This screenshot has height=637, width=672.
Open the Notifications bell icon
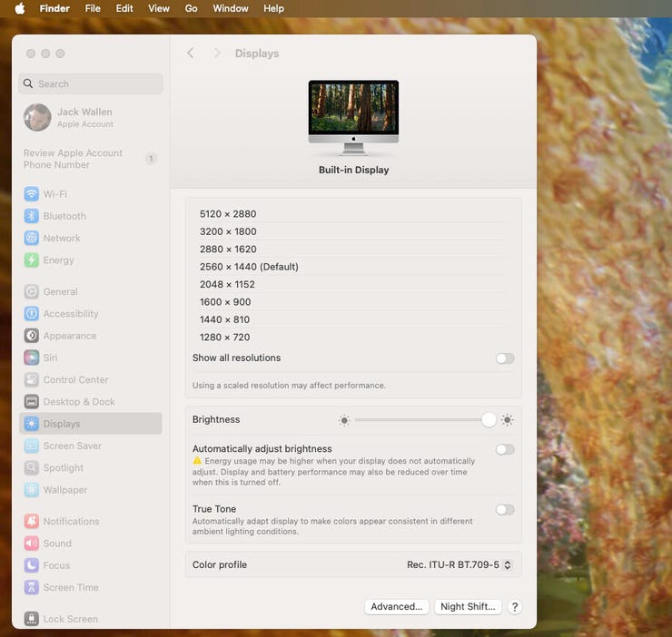pos(31,522)
